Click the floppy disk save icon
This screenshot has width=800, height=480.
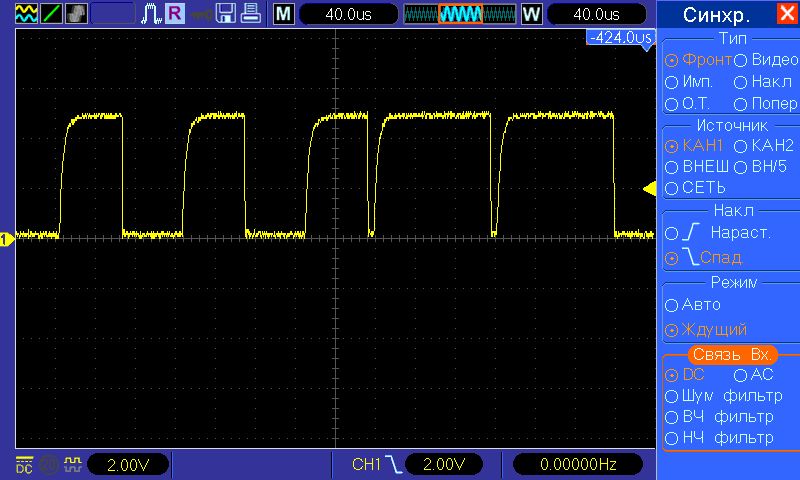coord(227,14)
